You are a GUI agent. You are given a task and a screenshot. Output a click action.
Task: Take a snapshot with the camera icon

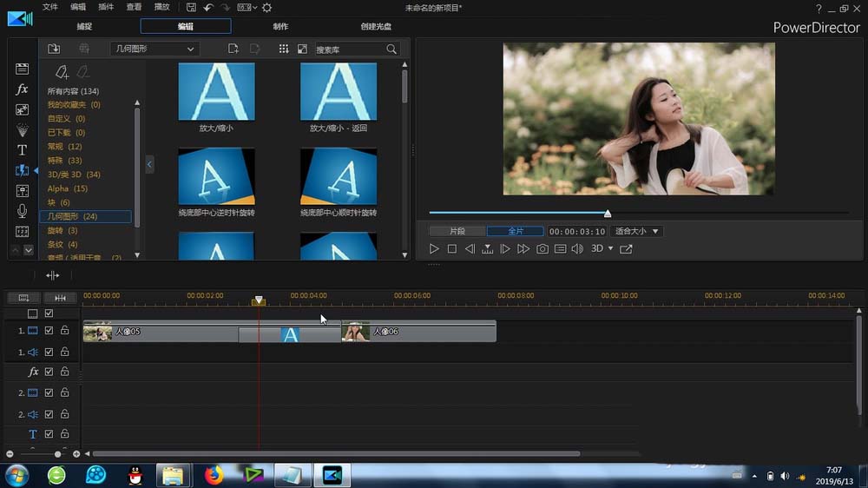tap(542, 249)
